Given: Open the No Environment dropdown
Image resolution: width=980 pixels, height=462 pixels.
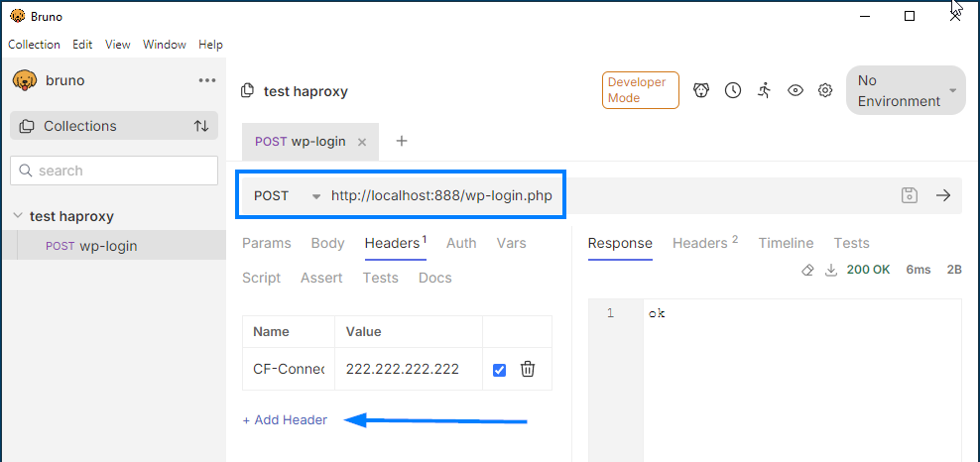Looking at the screenshot, I should point(906,90).
